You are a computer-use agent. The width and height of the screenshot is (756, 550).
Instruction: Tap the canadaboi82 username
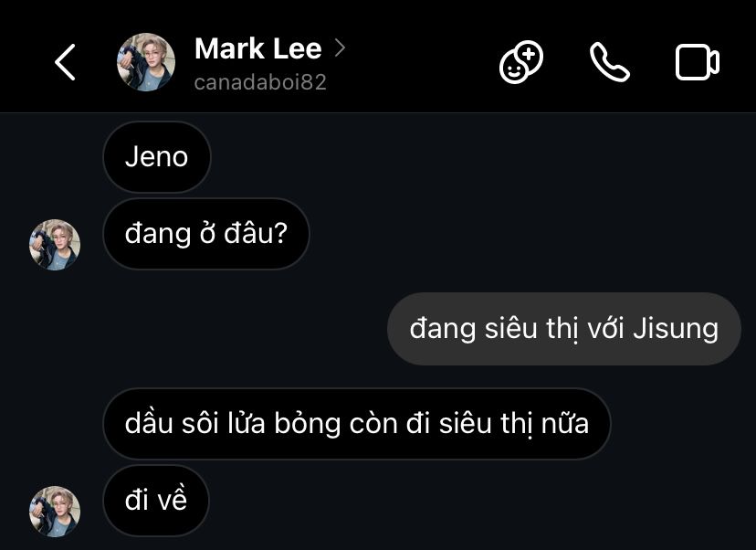(260, 82)
